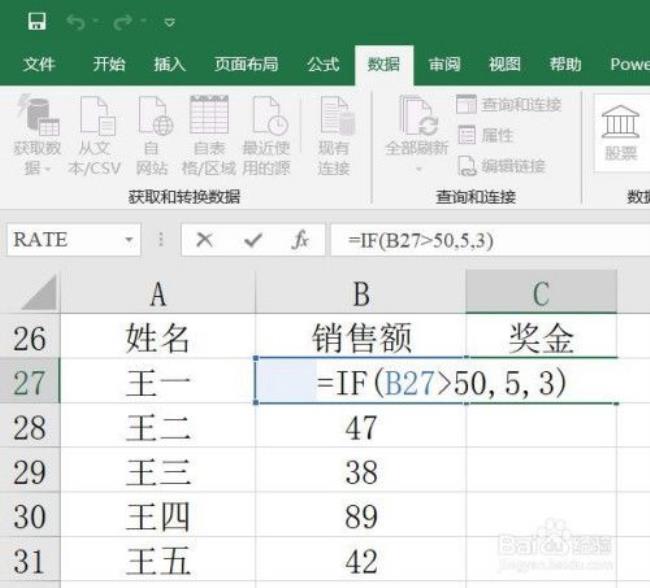Open the 文件 tab
650x588 pixels.
(39, 64)
